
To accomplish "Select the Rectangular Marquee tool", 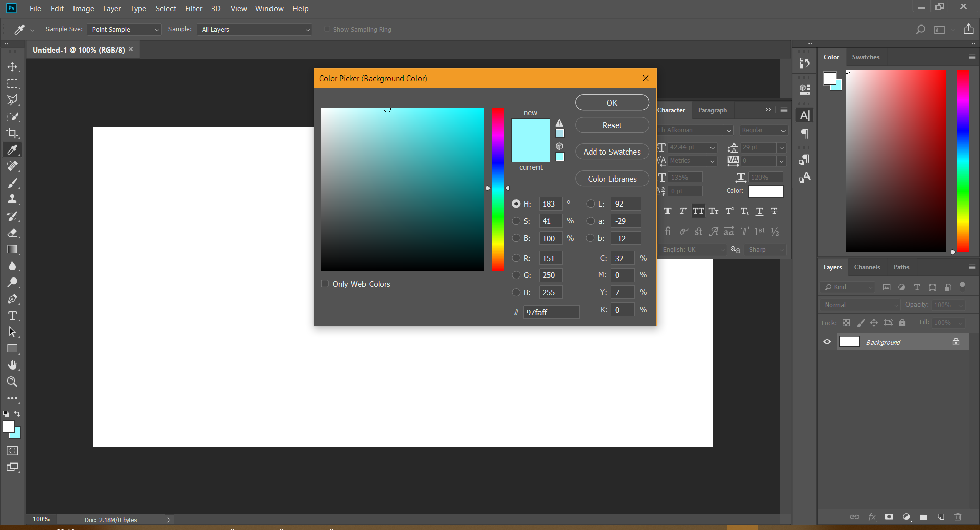I will pyautogui.click(x=12, y=84).
